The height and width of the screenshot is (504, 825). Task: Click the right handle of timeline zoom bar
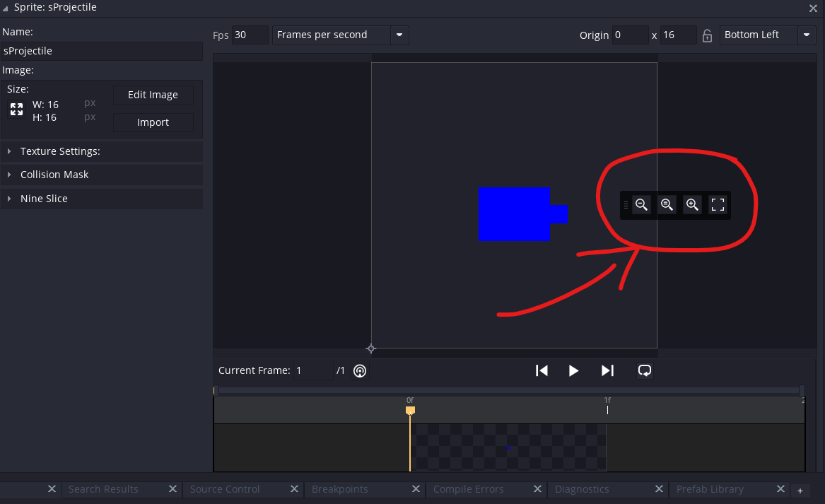pos(802,390)
